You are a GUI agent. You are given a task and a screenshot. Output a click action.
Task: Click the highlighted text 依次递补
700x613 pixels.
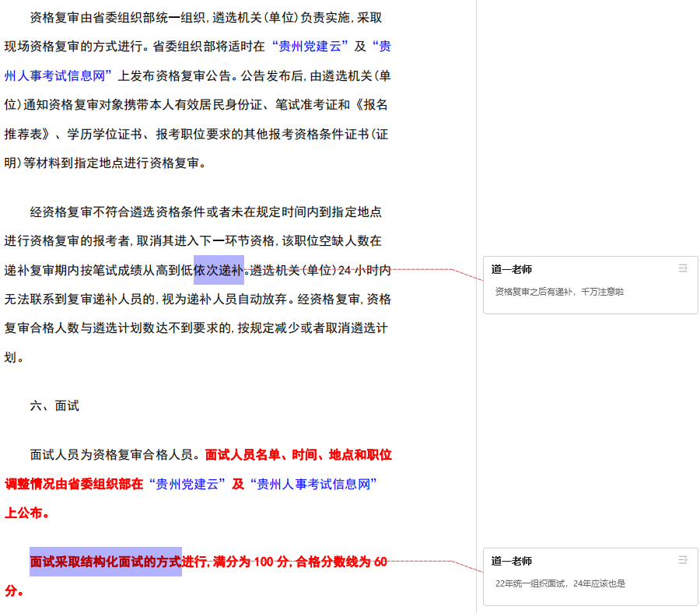[x=219, y=270]
